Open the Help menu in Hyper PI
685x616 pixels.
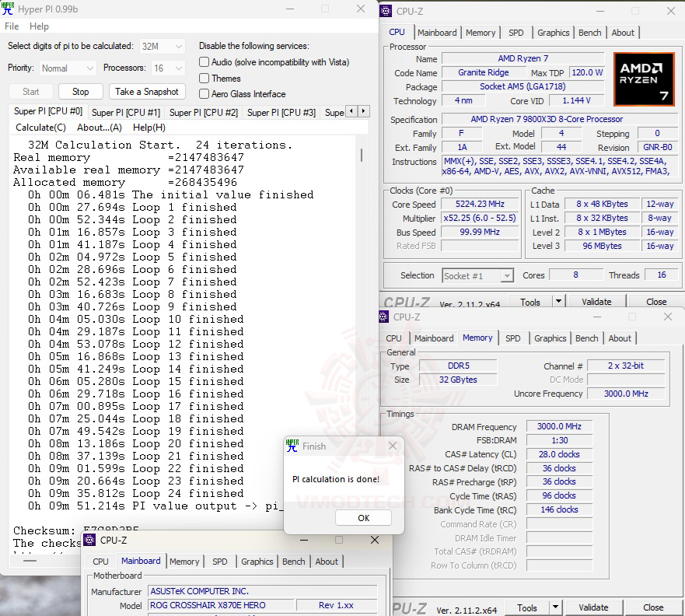39,26
